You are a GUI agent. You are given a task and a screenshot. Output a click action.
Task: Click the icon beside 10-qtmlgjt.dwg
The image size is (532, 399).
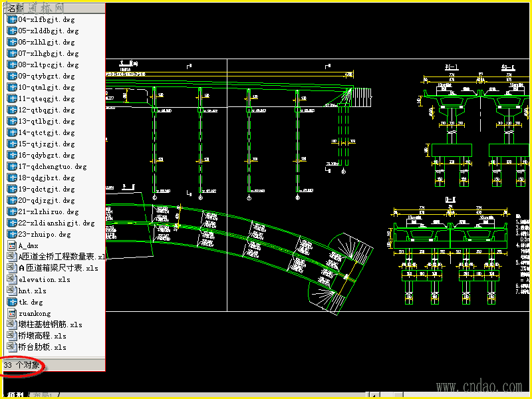pos(12,88)
